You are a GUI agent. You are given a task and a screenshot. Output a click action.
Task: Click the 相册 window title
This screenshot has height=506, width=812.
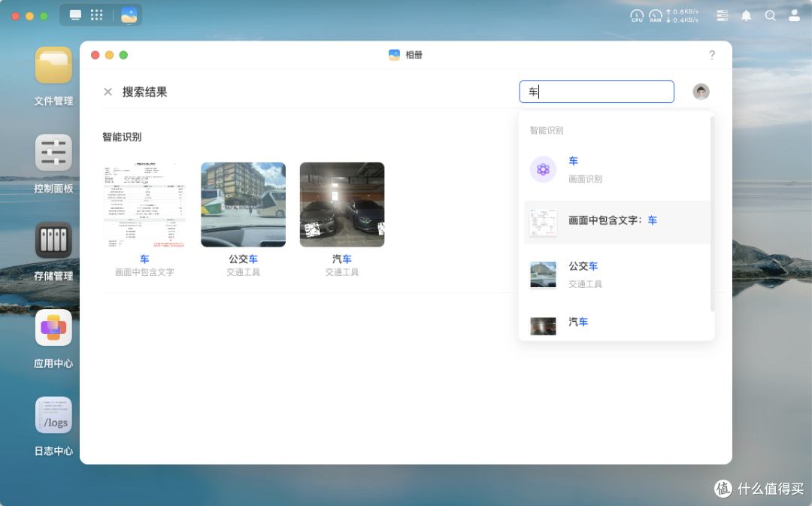(414, 55)
